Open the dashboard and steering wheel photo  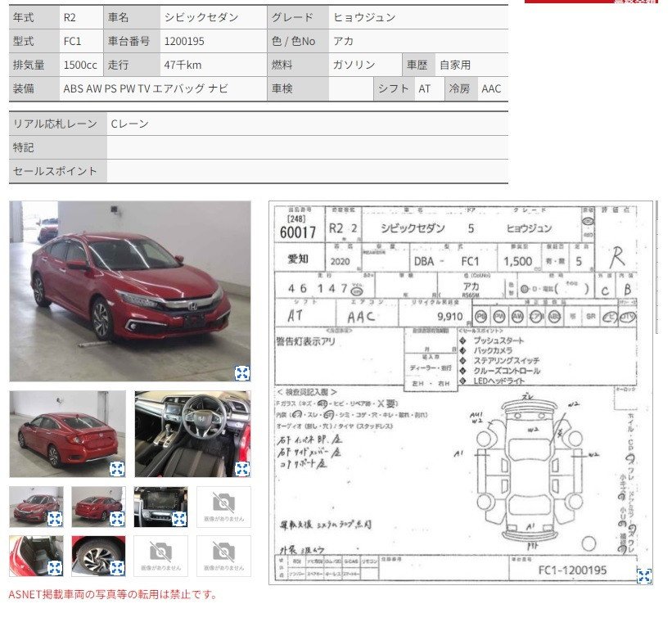[x=193, y=434]
